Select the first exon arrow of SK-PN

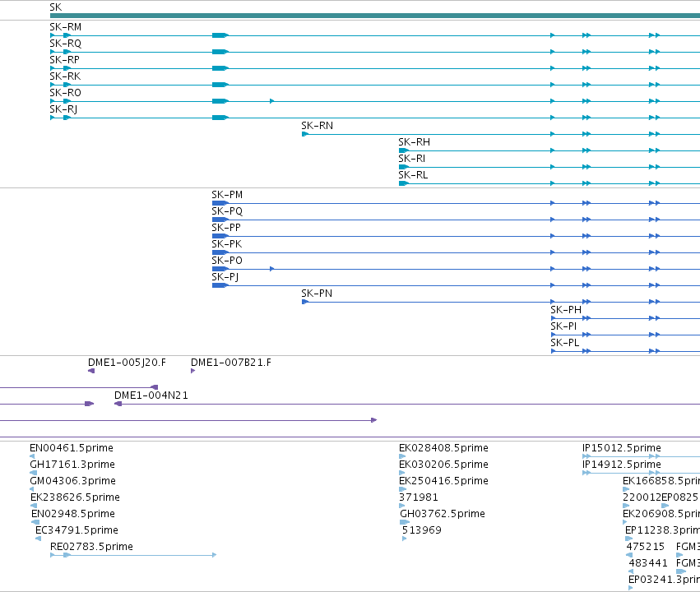click(x=305, y=302)
